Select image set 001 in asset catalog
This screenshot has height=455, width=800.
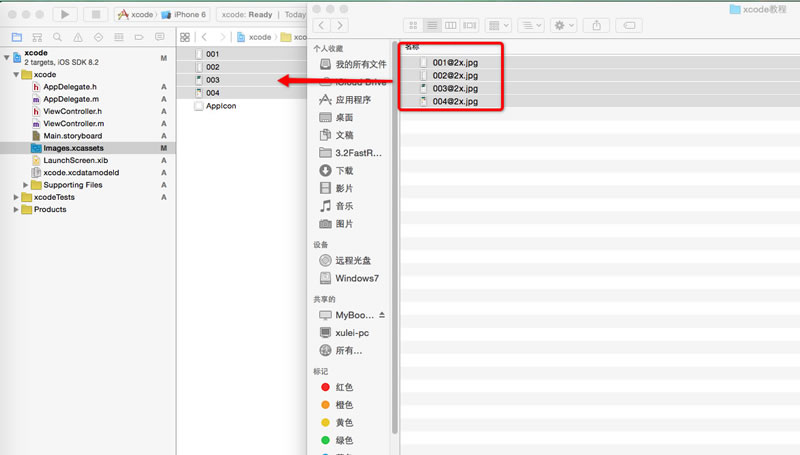coord(241,54)
